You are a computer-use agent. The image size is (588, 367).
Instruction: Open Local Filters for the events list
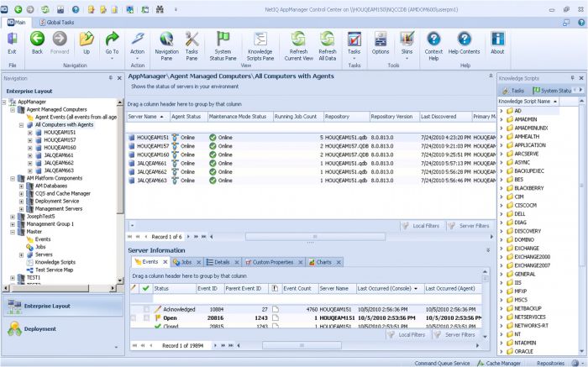pos(407,334)
